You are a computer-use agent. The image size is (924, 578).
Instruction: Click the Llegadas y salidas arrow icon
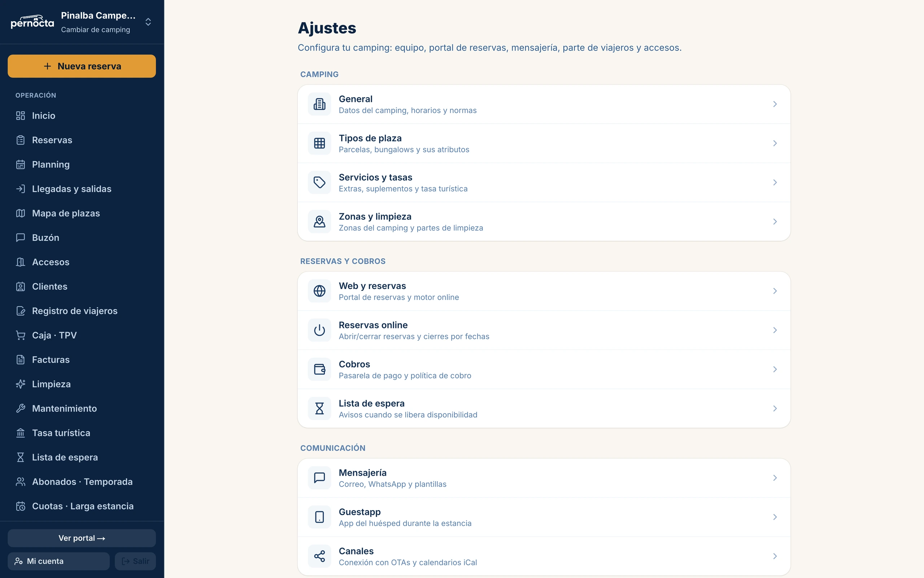[x=21, y=189]
